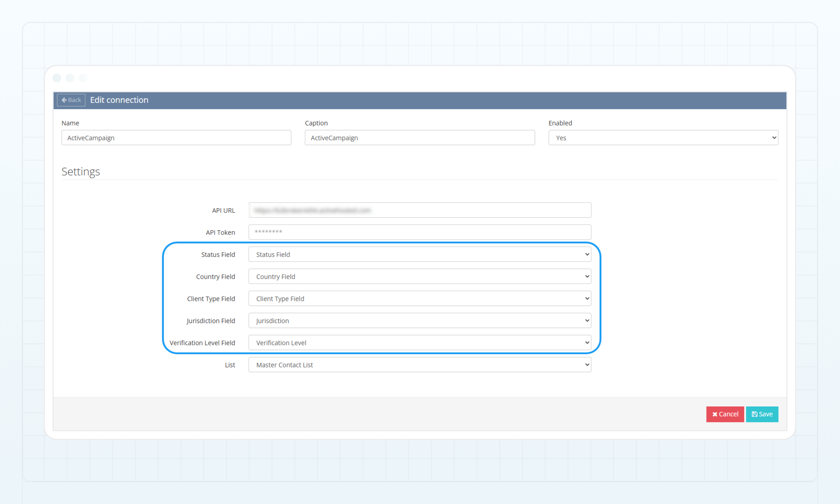Image resolution: width=840 pixels, height=504 pixels.
Task: Click the third window control dot
Action: (83, 78)
